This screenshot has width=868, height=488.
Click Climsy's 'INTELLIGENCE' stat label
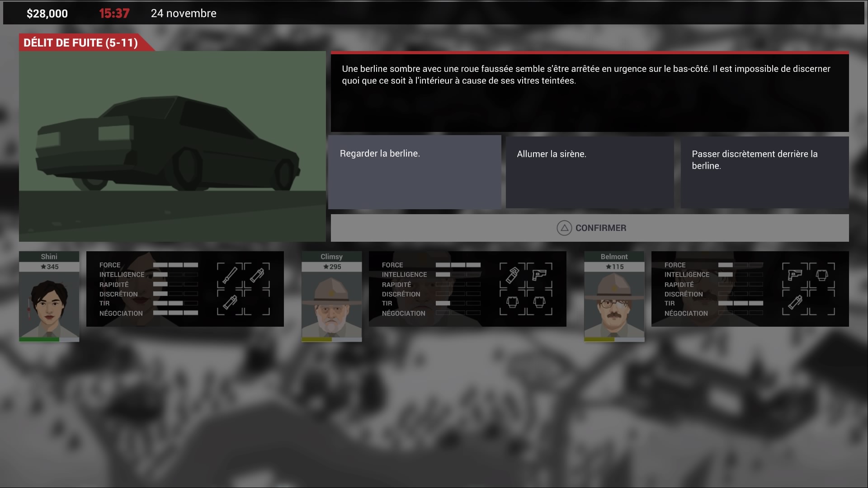(x=405, y=275)
